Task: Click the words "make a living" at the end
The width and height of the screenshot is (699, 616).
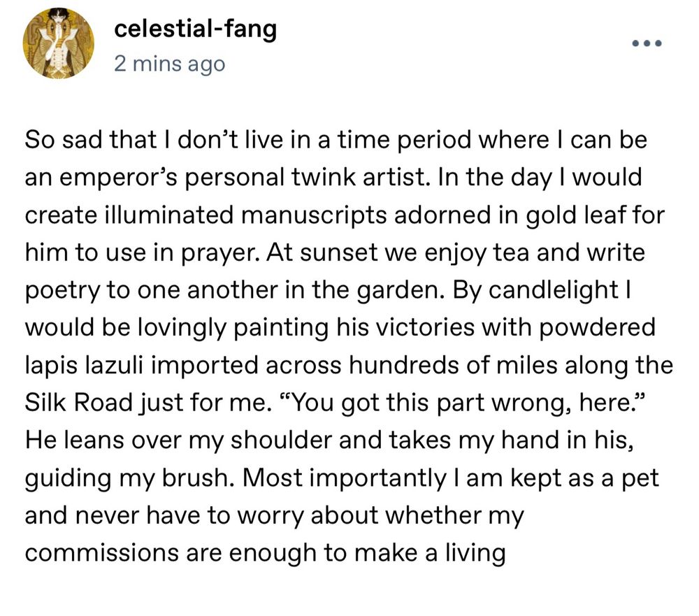Action: pyautogui.click(x=430, y=552)
